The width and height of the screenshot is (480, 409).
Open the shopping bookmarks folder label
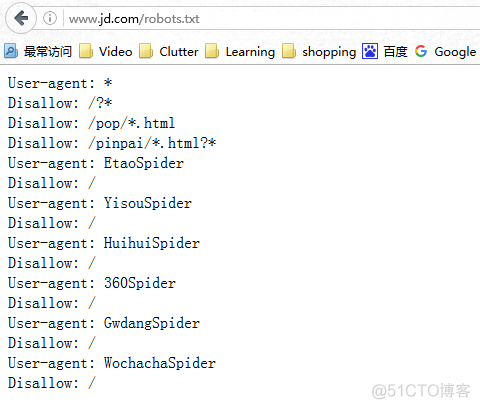coord(329,52)
